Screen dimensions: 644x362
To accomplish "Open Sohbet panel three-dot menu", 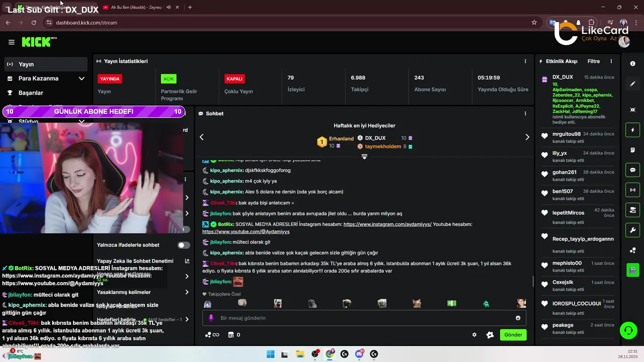I will click(525, 114).
